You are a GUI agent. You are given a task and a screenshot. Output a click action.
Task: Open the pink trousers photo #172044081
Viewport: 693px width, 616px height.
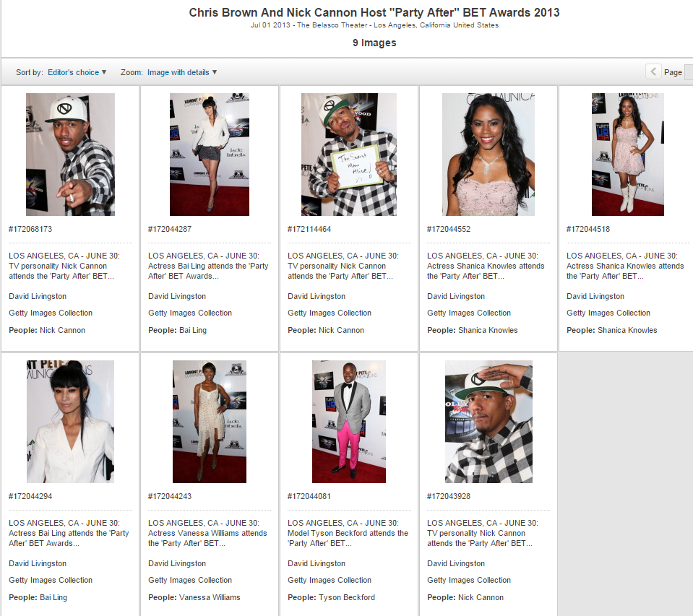point(348,421)
